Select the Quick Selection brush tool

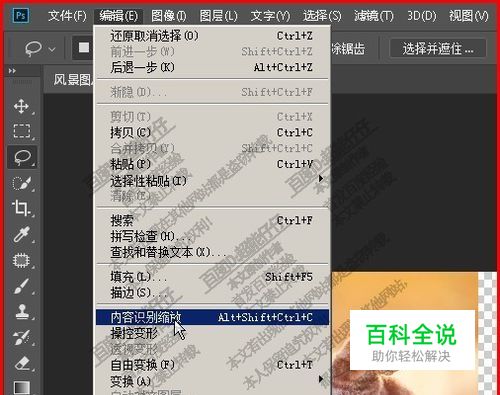click(21, 183)
